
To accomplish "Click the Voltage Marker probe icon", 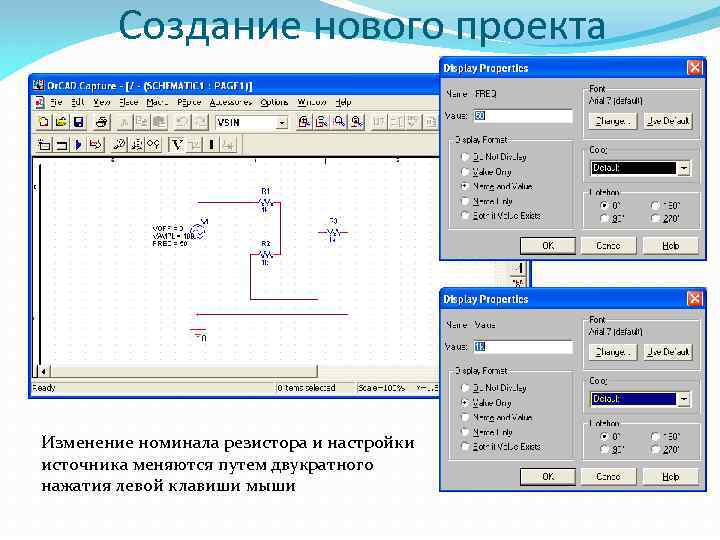I will point(119,145).
